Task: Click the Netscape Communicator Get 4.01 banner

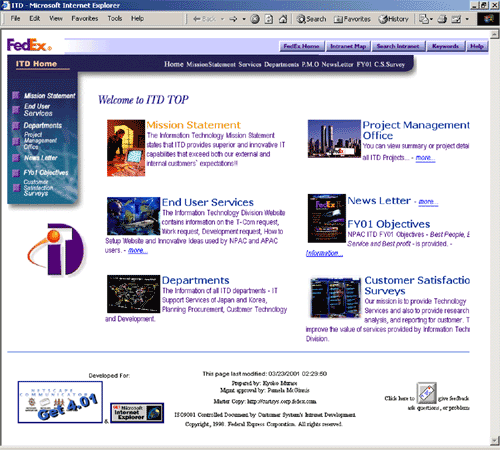Action: click(60, 402)
